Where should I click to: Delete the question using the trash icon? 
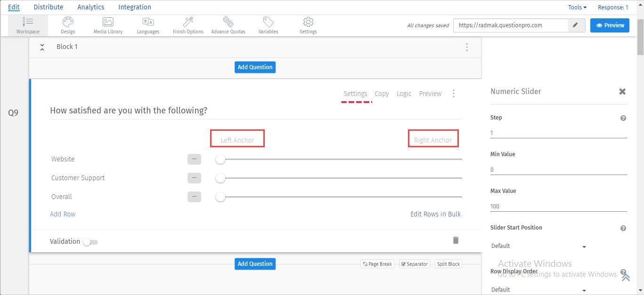pyautogui.click(x=455, y=239)
